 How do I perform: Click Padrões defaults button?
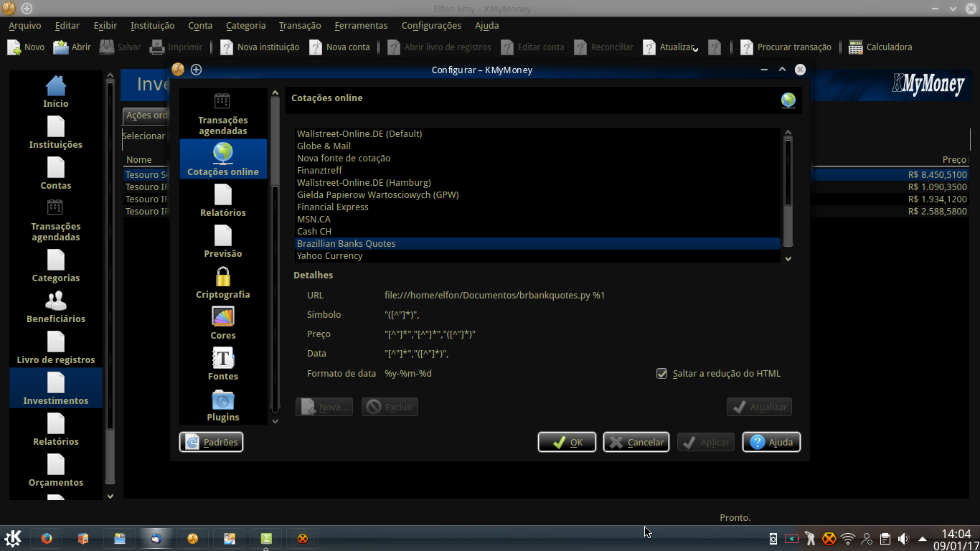coord(212,442)
